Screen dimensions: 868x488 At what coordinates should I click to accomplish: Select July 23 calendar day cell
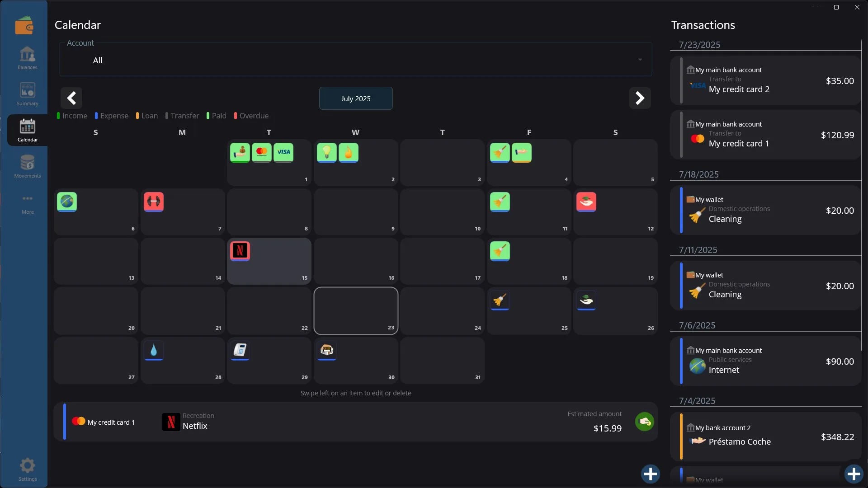pyautogui.click(x=356, y=311)
